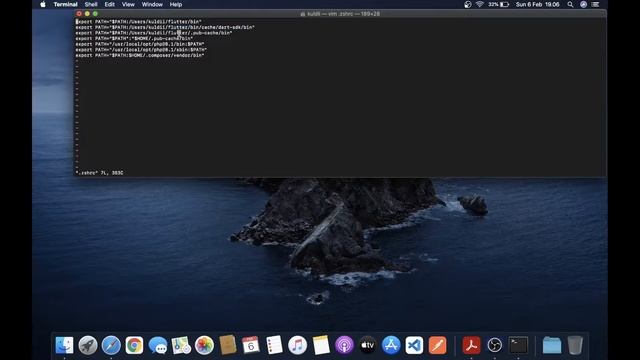Minimize Terminal window with yellow button
This screenshot has height=360, width=640.
(87, 13)
